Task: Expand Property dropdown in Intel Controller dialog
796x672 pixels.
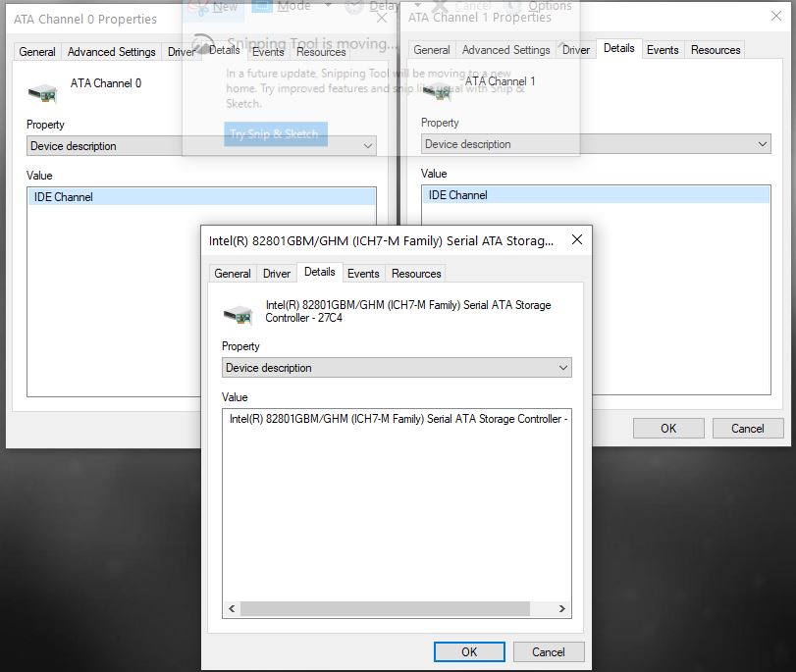Action: (397, 368)
